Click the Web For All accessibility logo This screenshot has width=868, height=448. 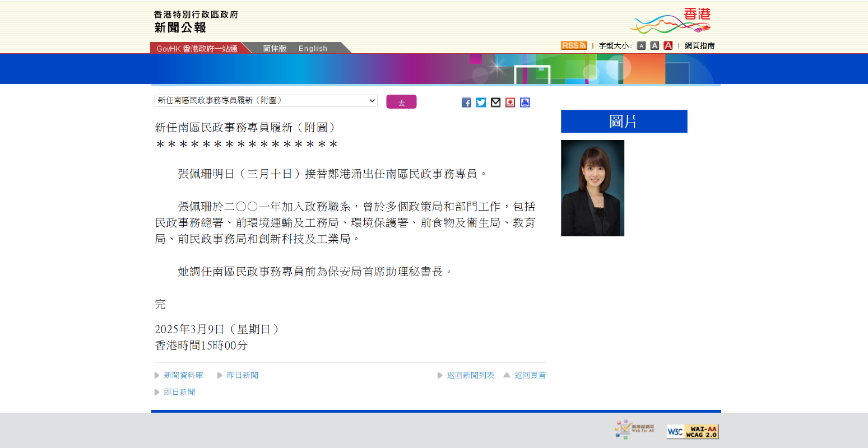coord(634,430)
